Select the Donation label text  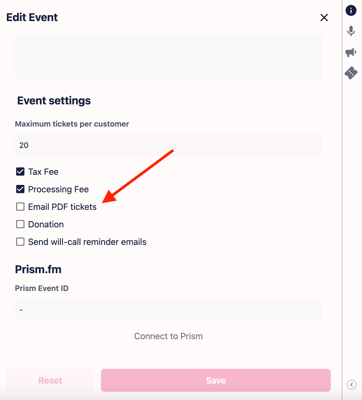click(x=46, y=224)
